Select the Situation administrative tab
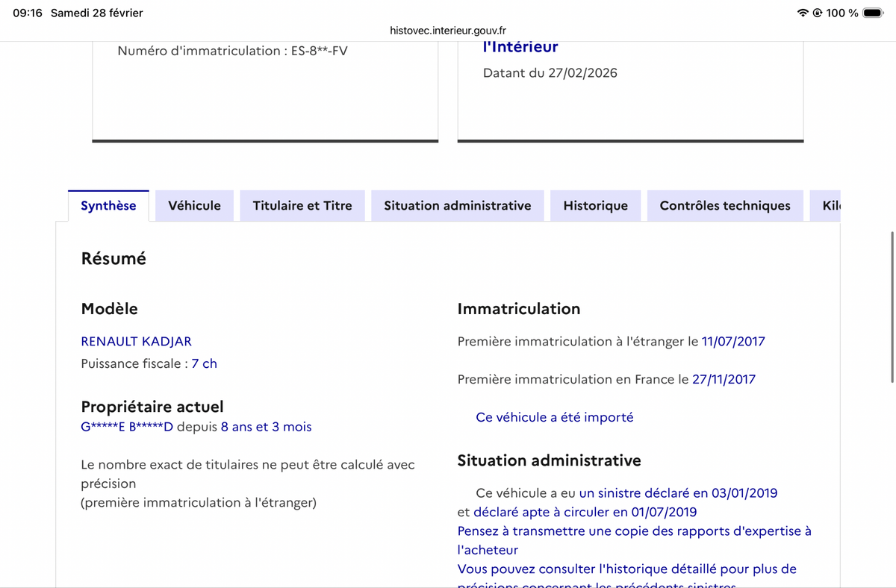Image resolution: width=896 pixels, height=588 pixels. pos(458,206)
